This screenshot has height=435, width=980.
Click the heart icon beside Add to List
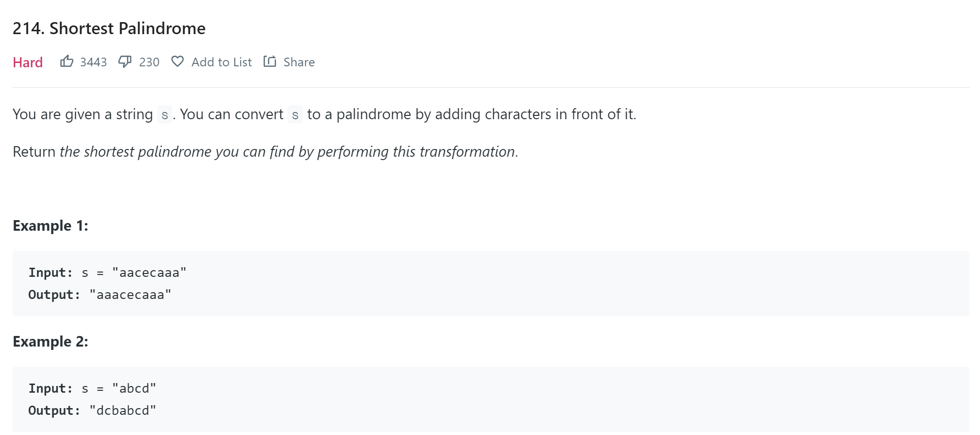click(177, 62)
